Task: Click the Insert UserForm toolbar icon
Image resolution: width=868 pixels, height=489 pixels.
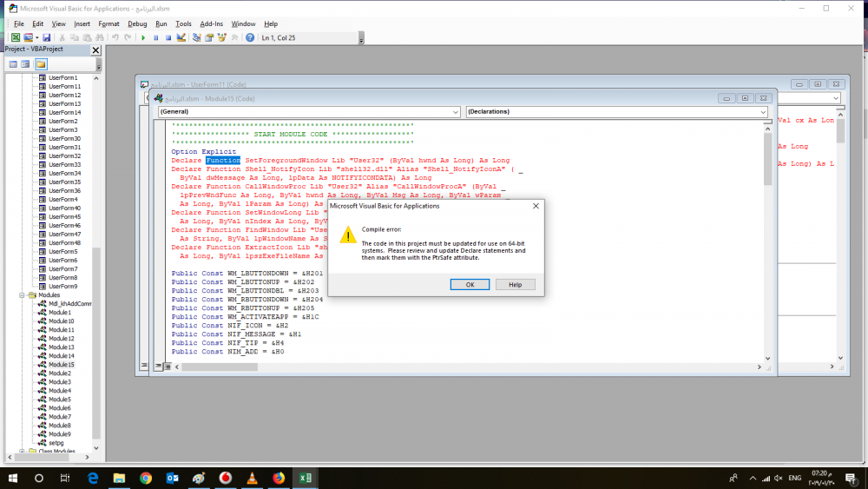Action: pos(28,37)
